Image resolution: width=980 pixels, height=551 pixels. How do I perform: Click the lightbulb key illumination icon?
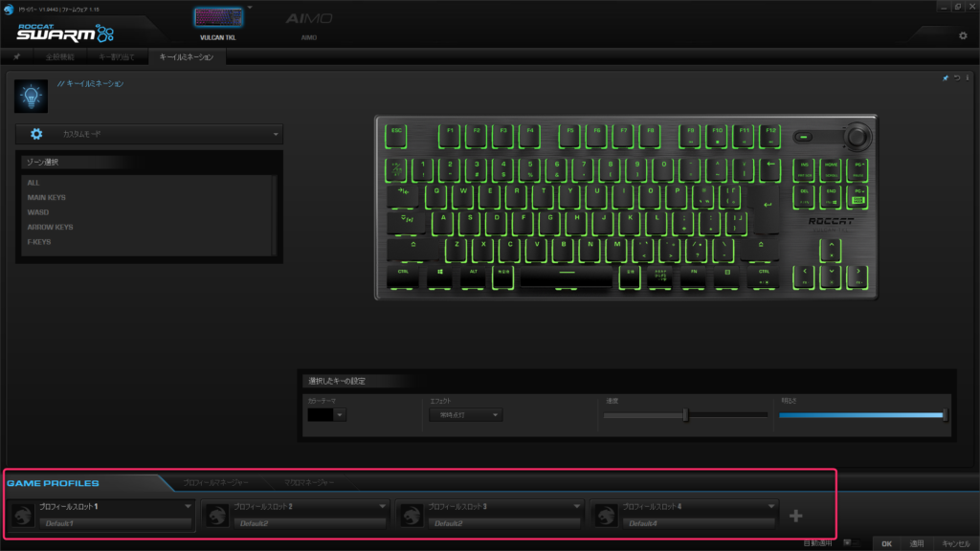pyautogui.click(x=31, y=97)
